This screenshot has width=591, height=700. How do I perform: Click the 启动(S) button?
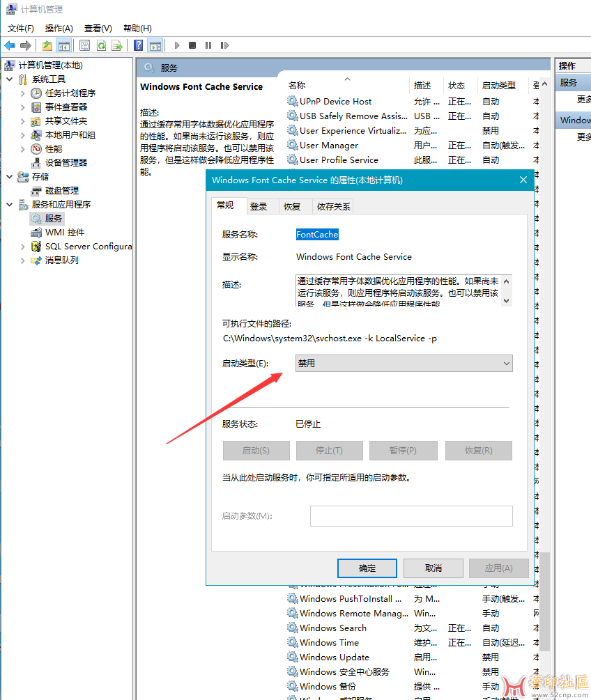coord(256,451)
